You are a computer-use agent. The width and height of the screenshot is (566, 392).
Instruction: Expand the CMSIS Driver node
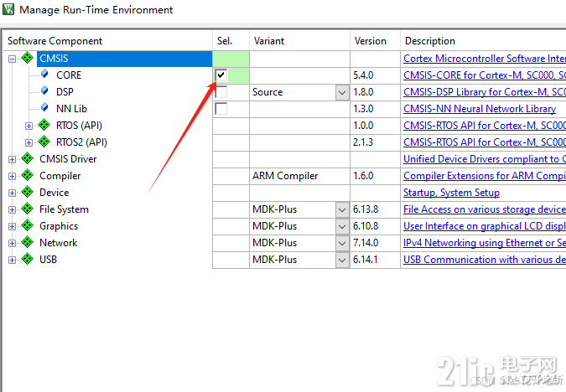(12, 159)
